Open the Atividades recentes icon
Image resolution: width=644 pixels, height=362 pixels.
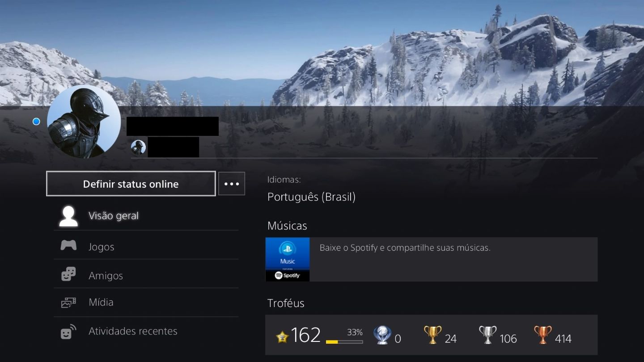[68, 332]
